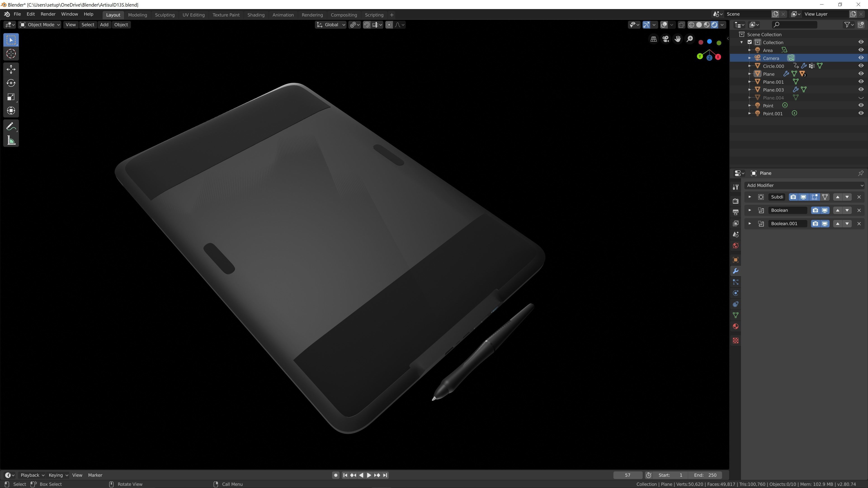Open the Playback dropdown in timeline

pos(32,475)
